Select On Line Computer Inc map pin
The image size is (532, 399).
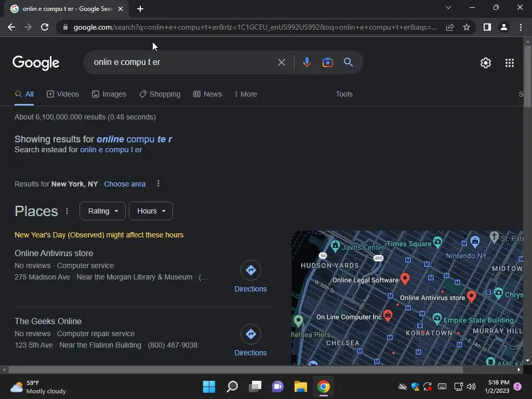point(388,315)
